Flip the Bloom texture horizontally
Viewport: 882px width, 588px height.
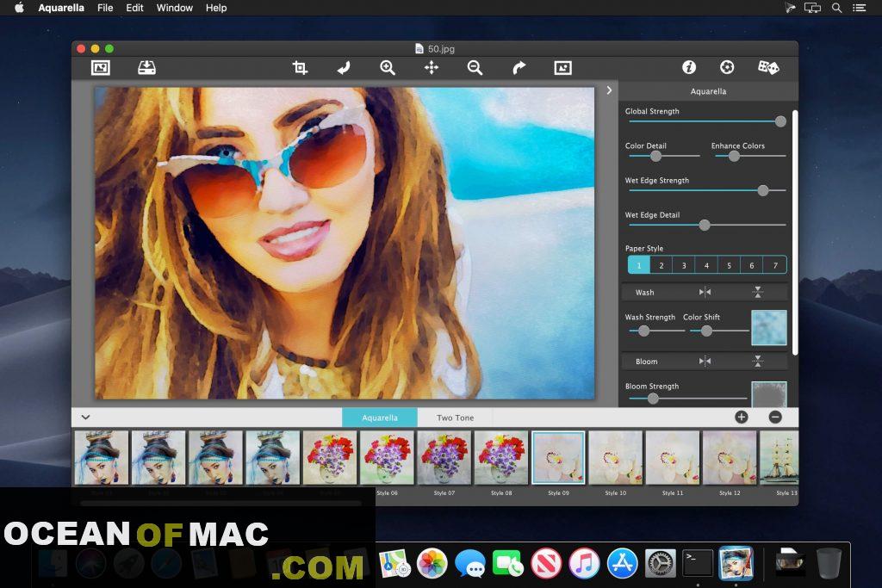tap(705, 361)
